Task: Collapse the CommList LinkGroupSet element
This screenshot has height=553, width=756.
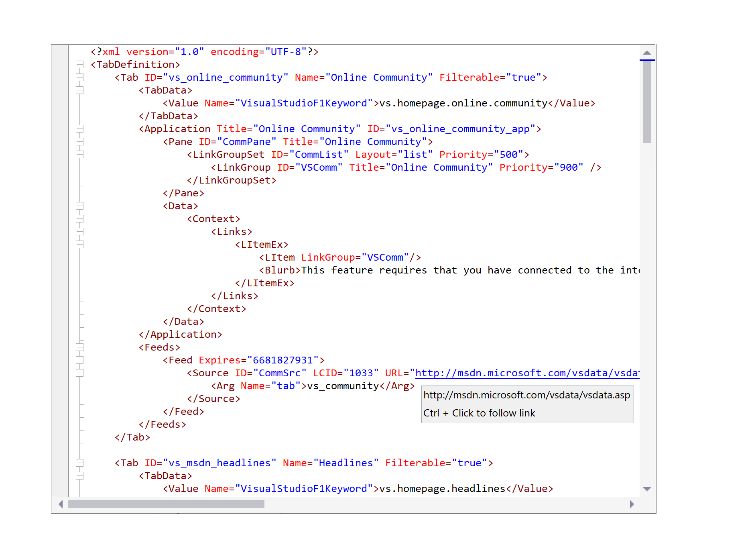Action: (x=80, y=154)
